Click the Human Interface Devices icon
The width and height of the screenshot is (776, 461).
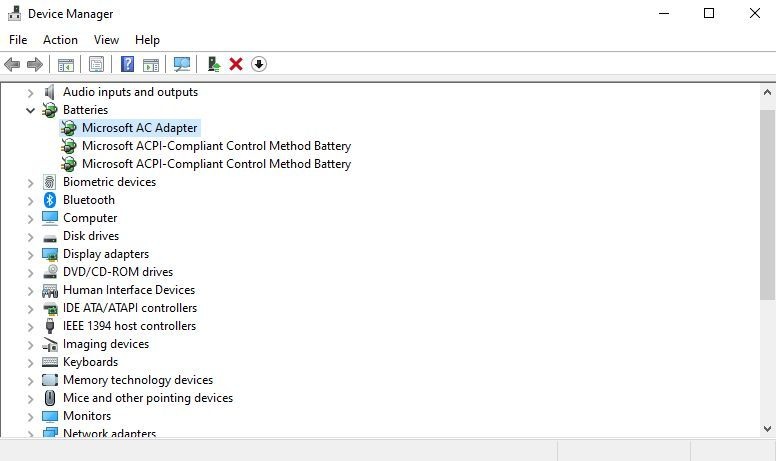[49, 290]
